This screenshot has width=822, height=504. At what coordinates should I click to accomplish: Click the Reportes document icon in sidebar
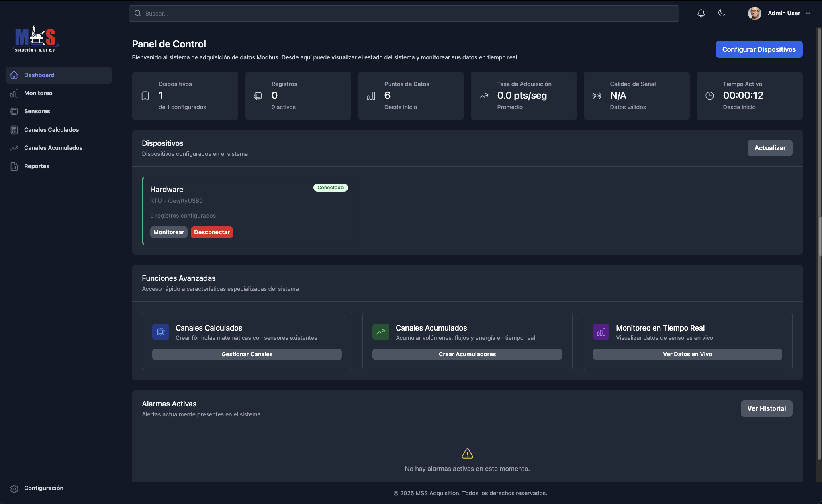tap(14, 166)
